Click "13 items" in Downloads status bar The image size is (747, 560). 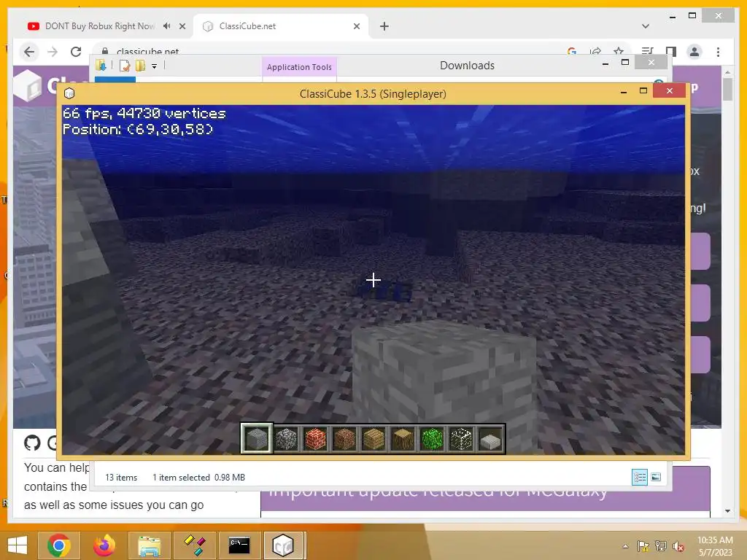coord(121,477)
